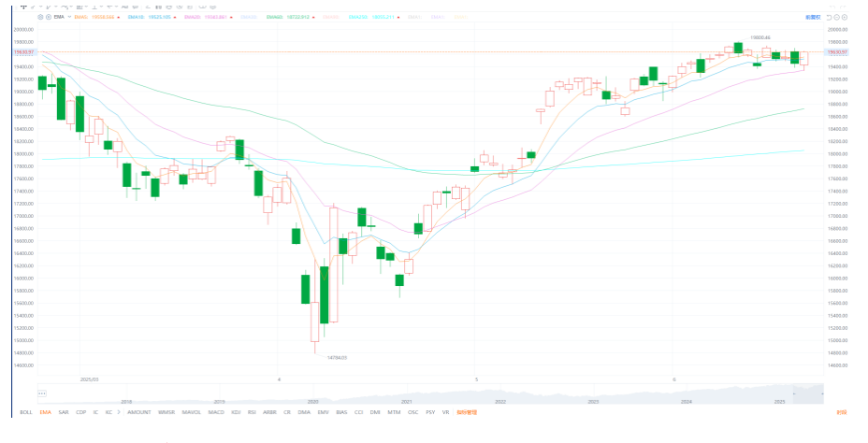
Task: Reset chart view with the undo arrow icon
Action: [829, 17]
